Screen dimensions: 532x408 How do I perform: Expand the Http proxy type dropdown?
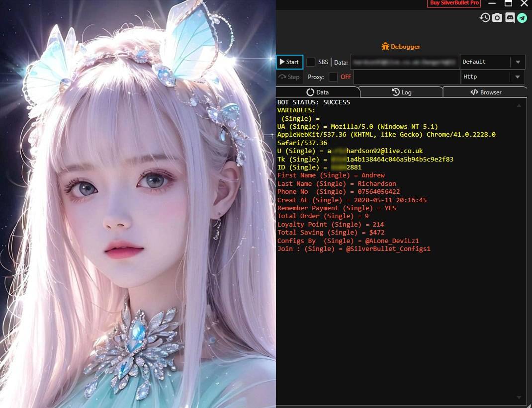tap(493, 77)
